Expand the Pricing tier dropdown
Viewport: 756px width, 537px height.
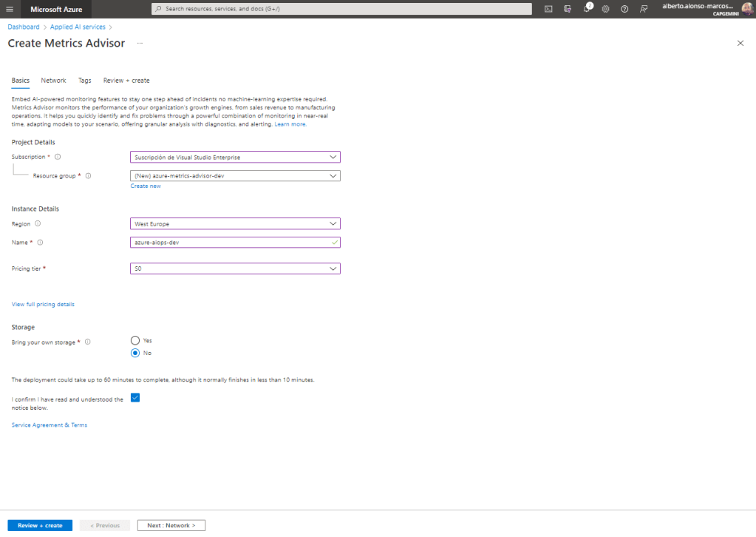click(235, 268)
